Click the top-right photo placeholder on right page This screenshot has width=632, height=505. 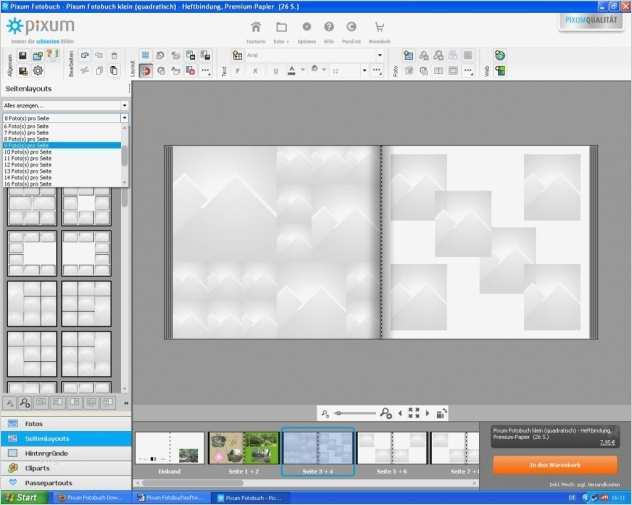(x=552, y=187)
